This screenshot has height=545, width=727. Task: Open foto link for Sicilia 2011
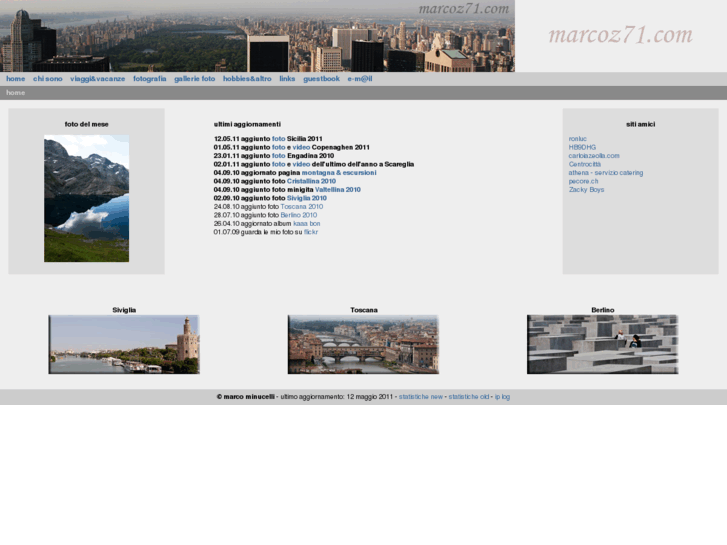click(x=278, y=139)
